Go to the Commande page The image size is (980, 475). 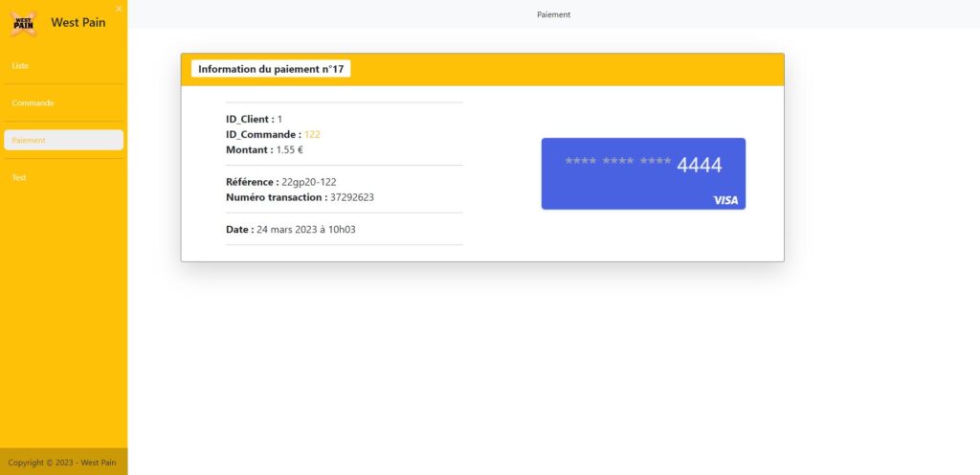coord(63,103)
